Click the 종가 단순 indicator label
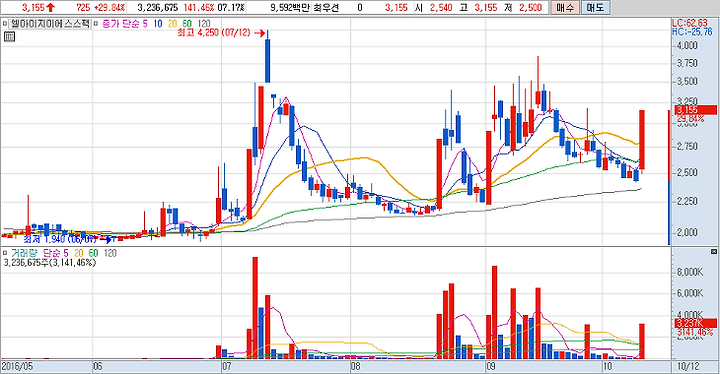The width and height of the screenshot is (720, 374). pyautogui.click(x=120, y=24)
